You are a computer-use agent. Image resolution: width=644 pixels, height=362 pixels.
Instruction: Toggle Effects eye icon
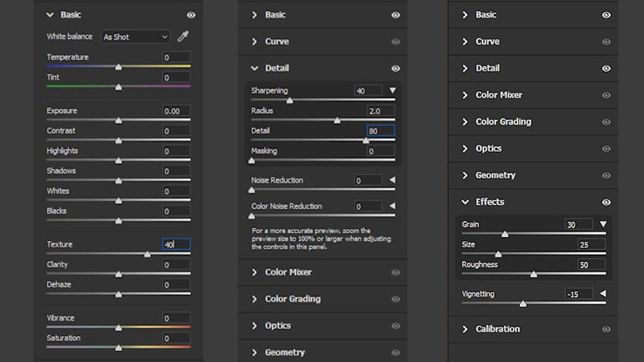point(606,202)
